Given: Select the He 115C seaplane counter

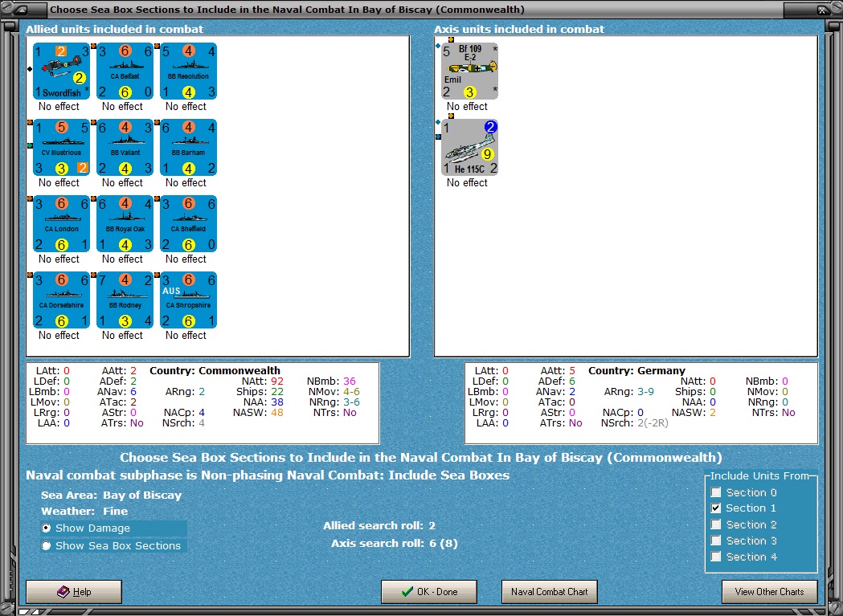Looking at the screenshot, I should coord(470,147).
